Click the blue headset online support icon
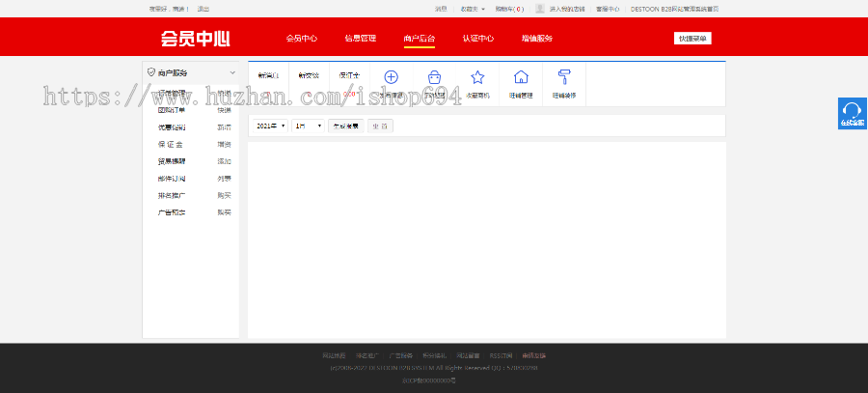This screenshot has height=393, width=868. pos(852,109)
